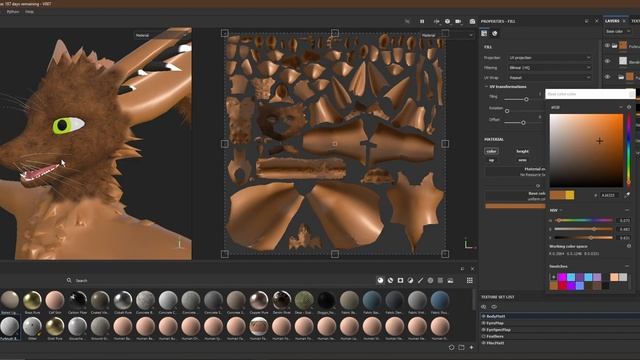Select the brushes filter icon in shelf
Viewport: 640px width, 360px height.
420,280
